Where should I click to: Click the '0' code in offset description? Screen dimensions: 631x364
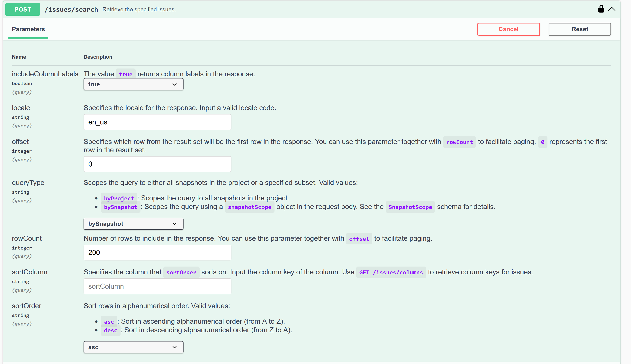click(x=543, y=142)
